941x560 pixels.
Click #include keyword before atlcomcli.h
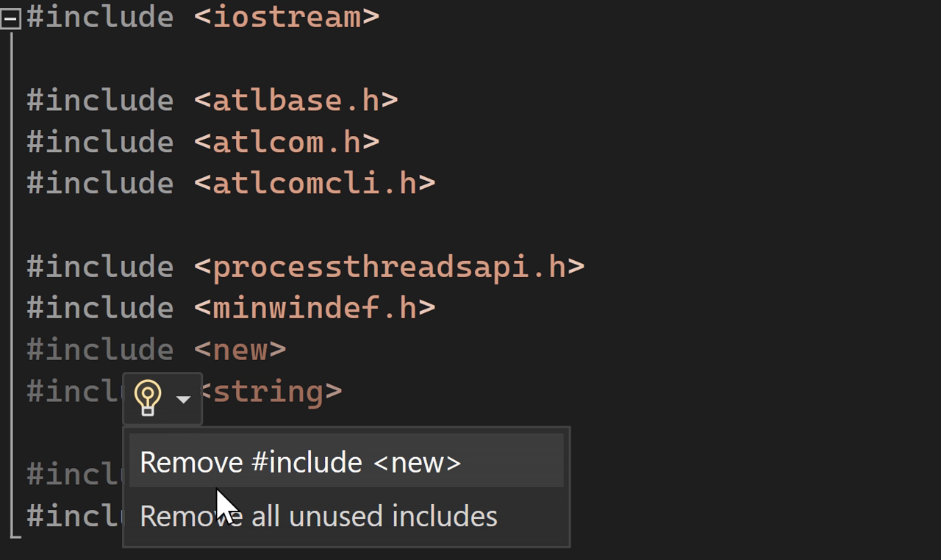click(x=100, y=183)
